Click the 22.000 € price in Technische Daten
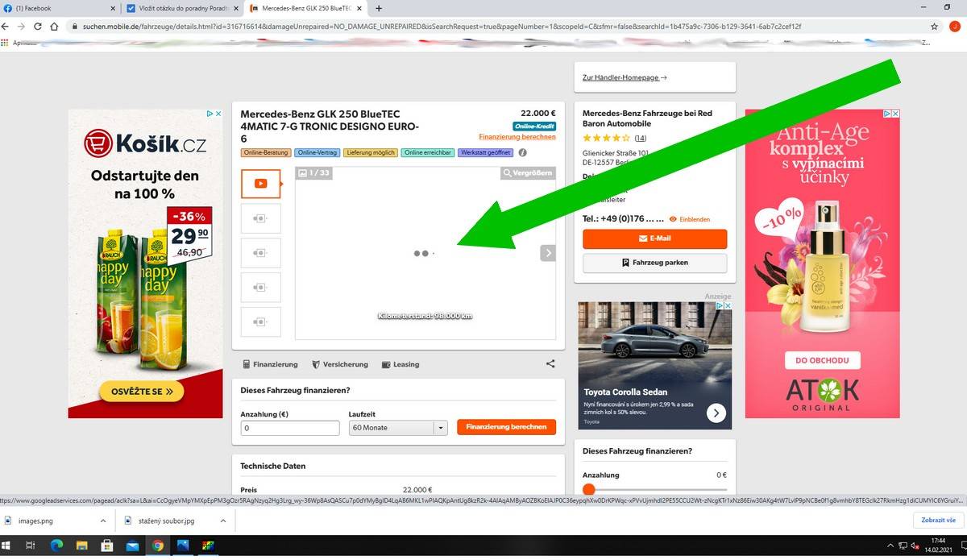967x560 pixels. (417, 490)
